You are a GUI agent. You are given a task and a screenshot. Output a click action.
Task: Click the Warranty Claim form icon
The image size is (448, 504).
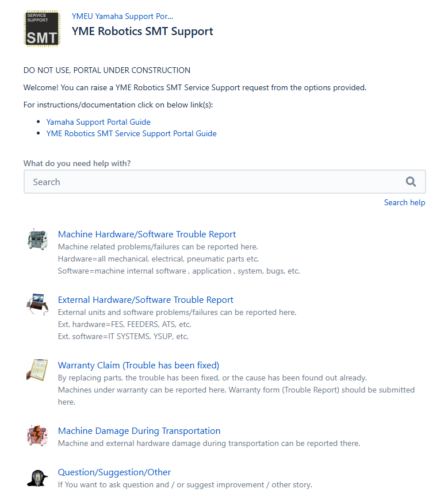[x=37, y=370]
